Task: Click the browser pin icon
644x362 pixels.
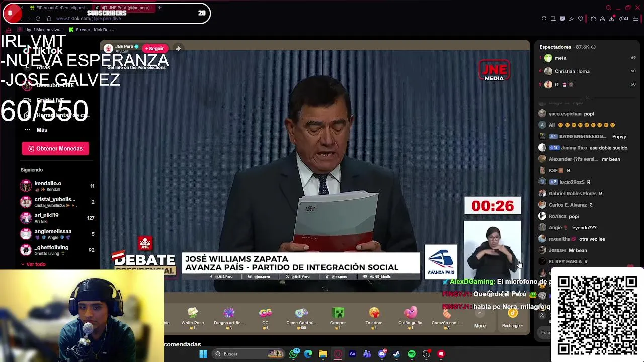Action: [544, 19]
